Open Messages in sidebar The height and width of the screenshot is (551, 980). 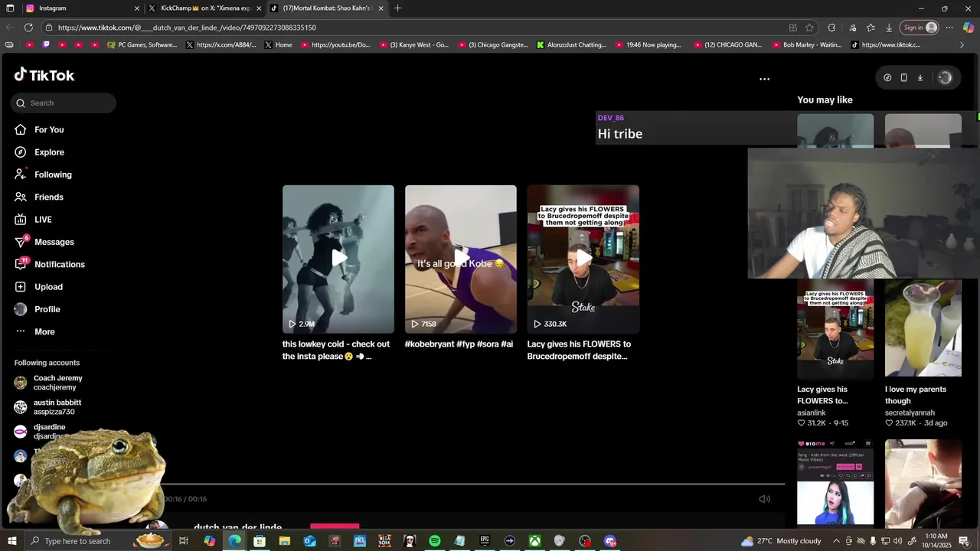(x=54, y=242)
